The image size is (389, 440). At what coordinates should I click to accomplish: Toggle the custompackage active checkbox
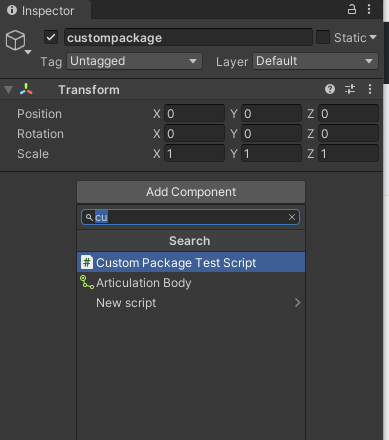51,37
